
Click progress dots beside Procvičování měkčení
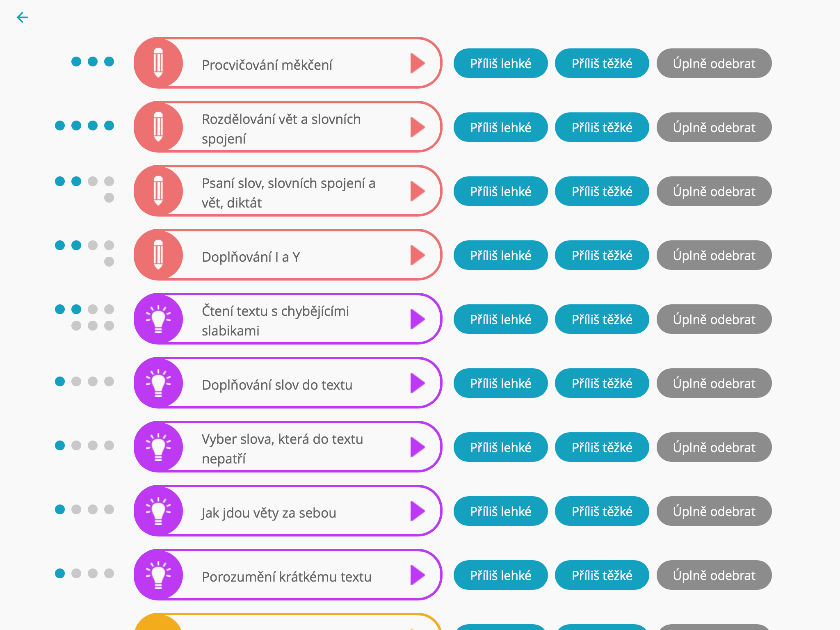tap(93, 62)
